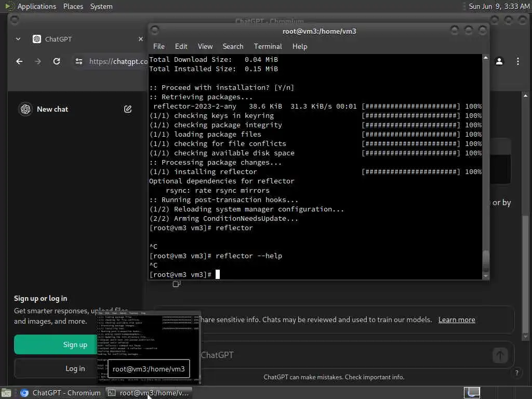Open the terminal Help menu
Viewport: 532px width, 399px height.
tap(300, 46)
